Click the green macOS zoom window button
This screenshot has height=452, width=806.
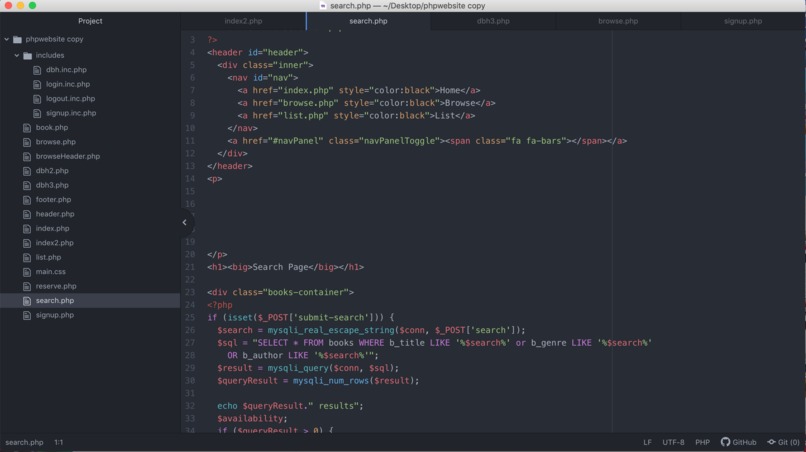click(x=32, y=5)
